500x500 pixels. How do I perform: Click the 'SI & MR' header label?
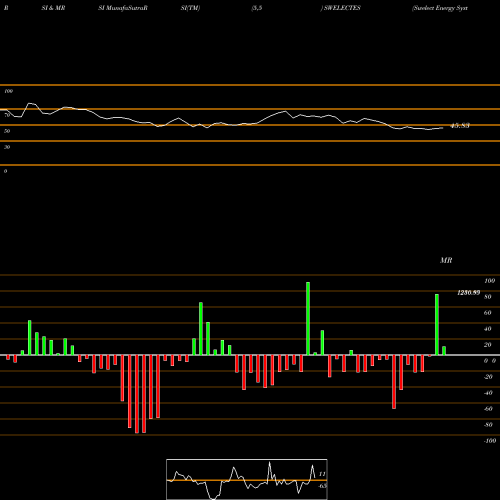53,8
